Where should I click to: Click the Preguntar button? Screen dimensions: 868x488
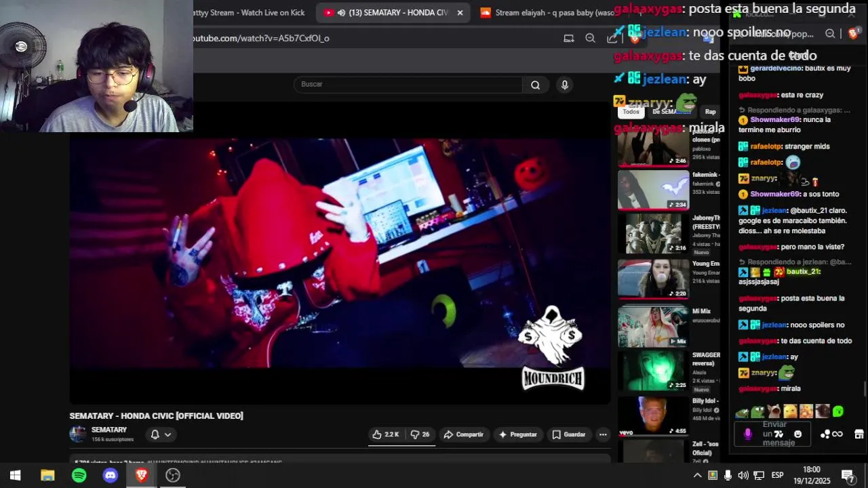pos(518,434)
